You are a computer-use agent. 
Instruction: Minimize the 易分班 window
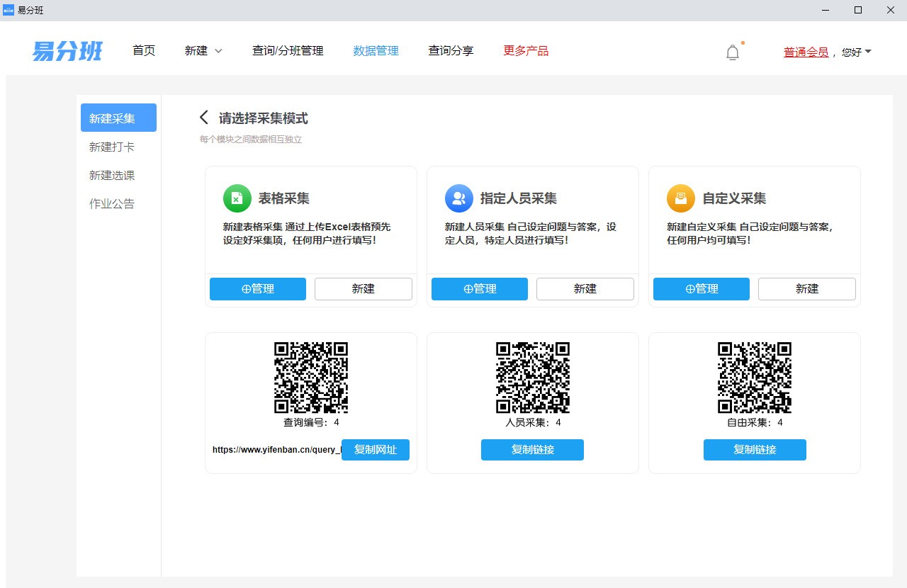tap(826, 10)
